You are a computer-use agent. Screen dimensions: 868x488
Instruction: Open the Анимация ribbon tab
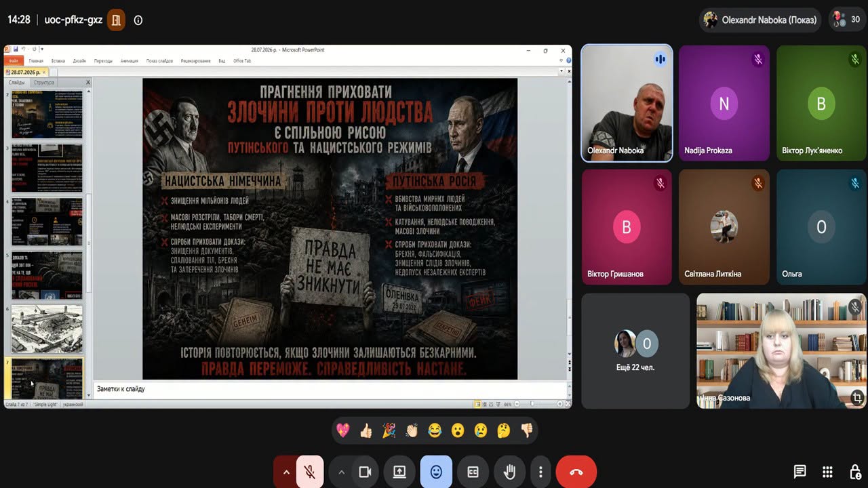tap(129, 61)
